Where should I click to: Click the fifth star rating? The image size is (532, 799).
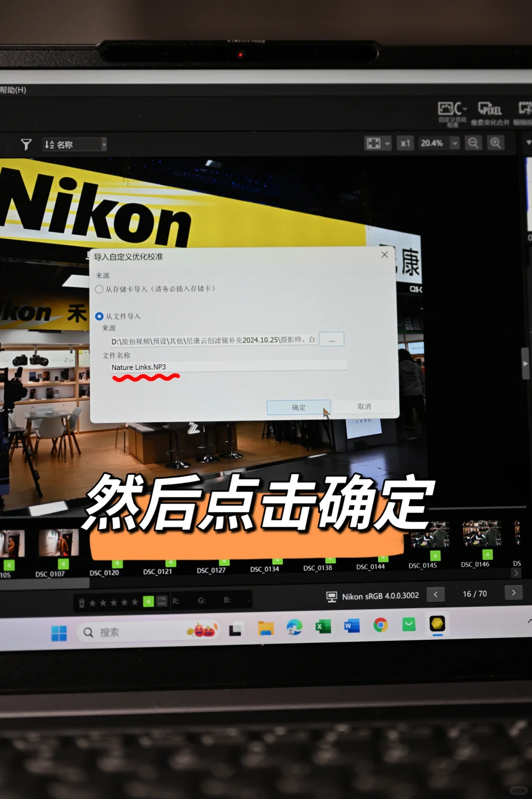135,602
